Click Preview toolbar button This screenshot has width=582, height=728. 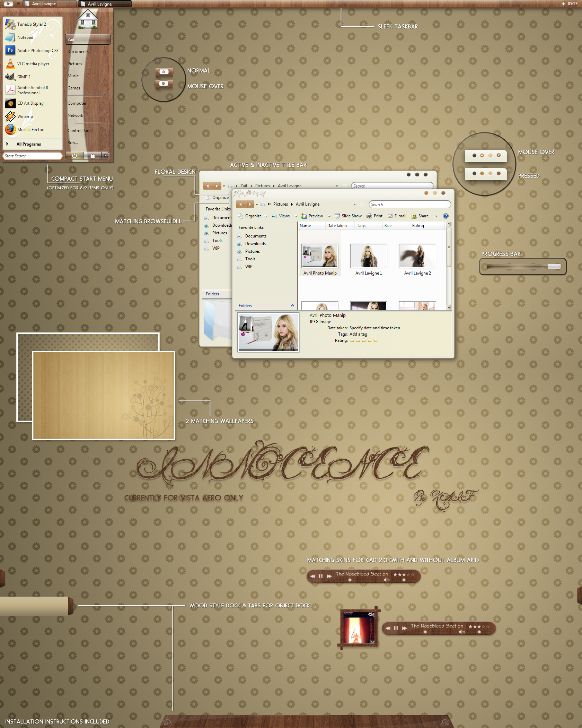click(312, 216)
